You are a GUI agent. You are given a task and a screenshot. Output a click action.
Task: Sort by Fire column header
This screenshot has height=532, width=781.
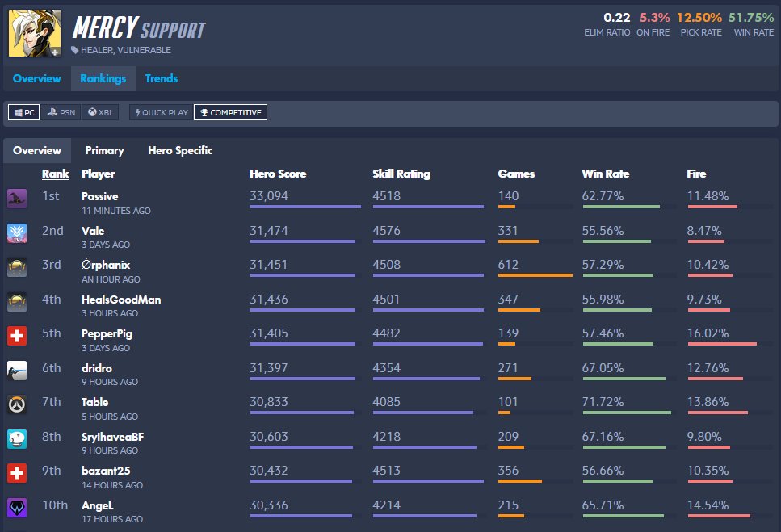696,174
